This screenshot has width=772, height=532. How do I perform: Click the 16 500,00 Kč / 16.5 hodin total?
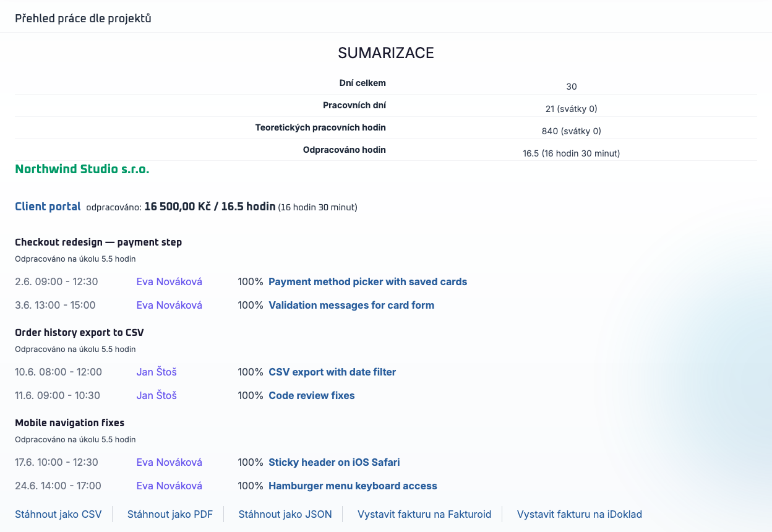click(210, 207)
